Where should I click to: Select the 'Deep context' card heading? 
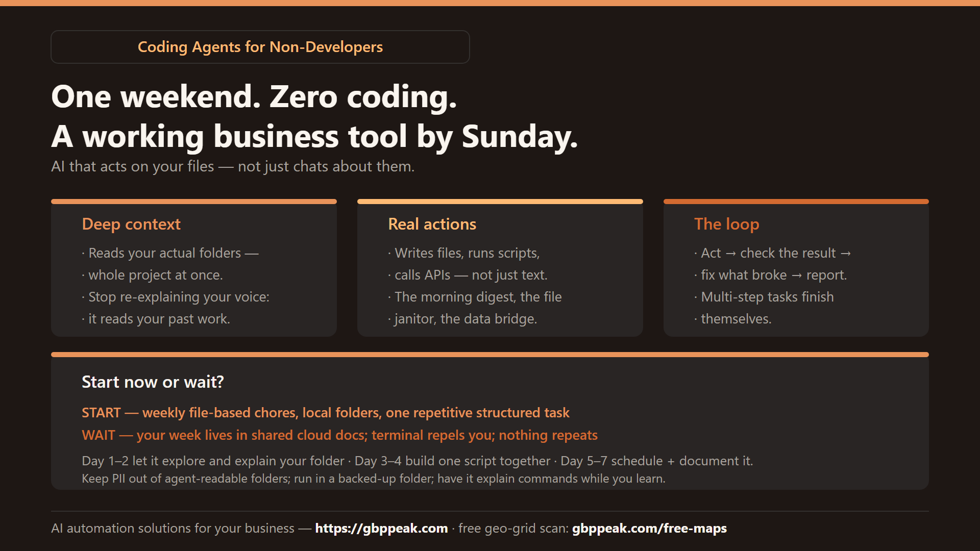131,224
